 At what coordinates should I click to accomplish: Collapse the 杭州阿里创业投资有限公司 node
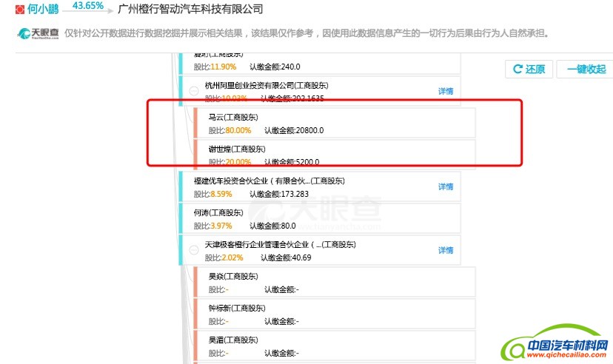click(194, 91)
